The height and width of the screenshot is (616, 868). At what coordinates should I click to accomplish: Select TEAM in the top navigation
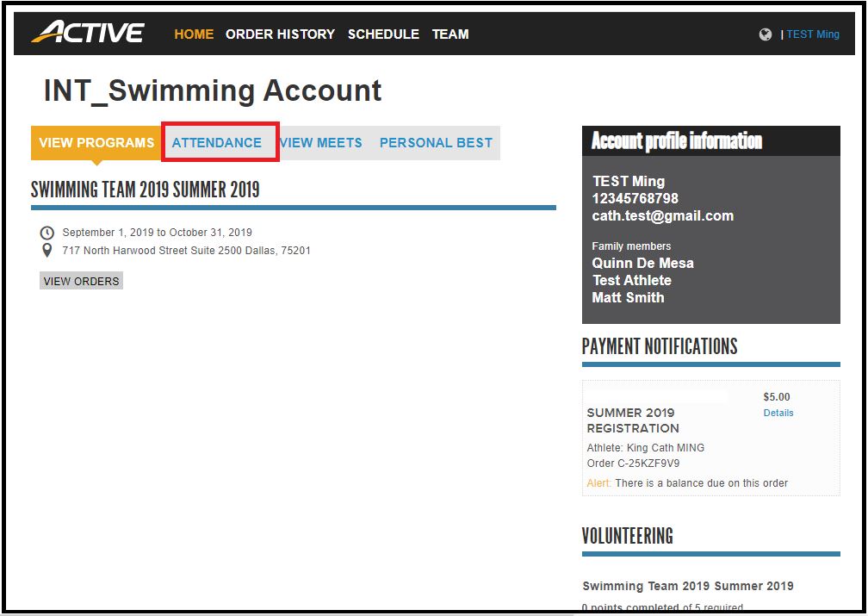click(x=450, y=34)
